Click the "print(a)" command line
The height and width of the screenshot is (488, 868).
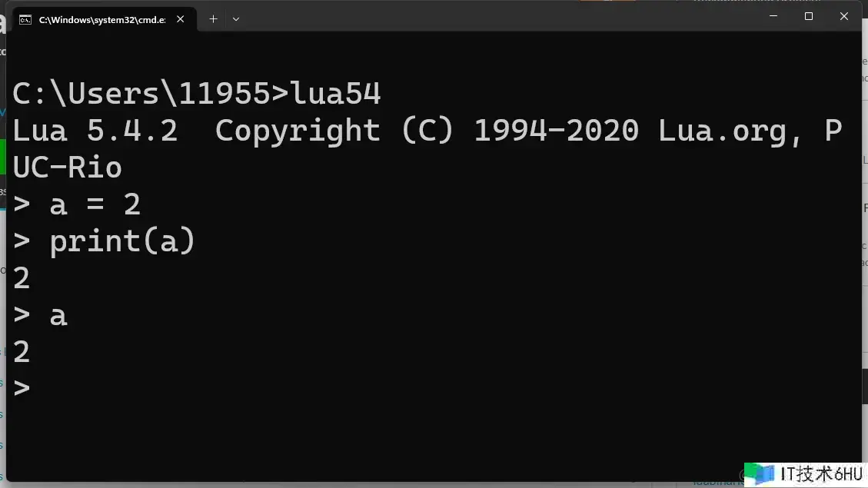pyautogui.click(x=121, y=241)
